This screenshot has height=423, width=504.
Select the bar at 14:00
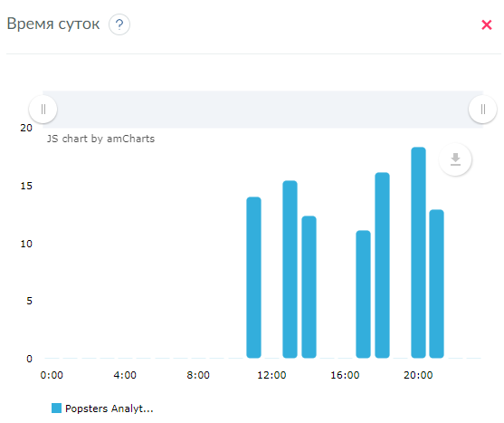309,287
